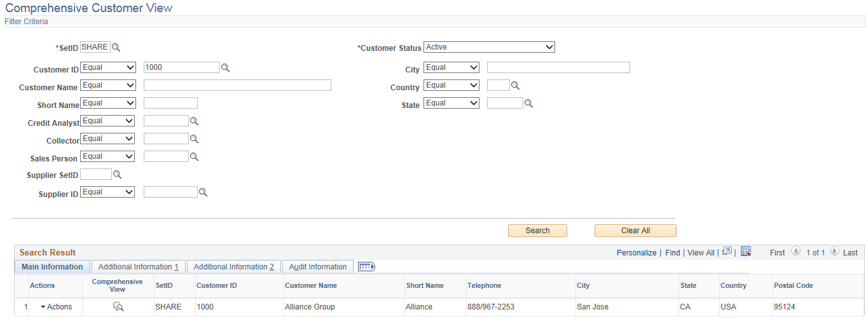The height and width of the screenshot is (319, 868).
Task: Click the Search button
Action: [x=537, y=231]
